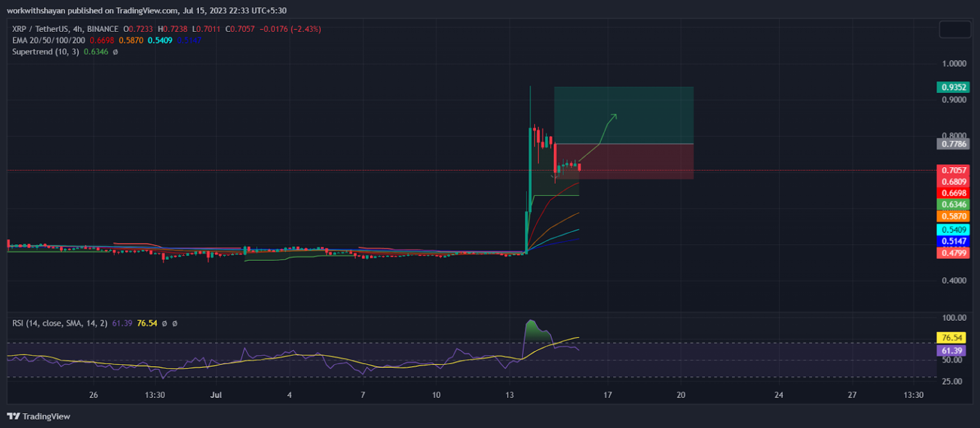Screen dimensions: 980x428
Task: Click the 17 date on time axis
Action: pos(607,395)
